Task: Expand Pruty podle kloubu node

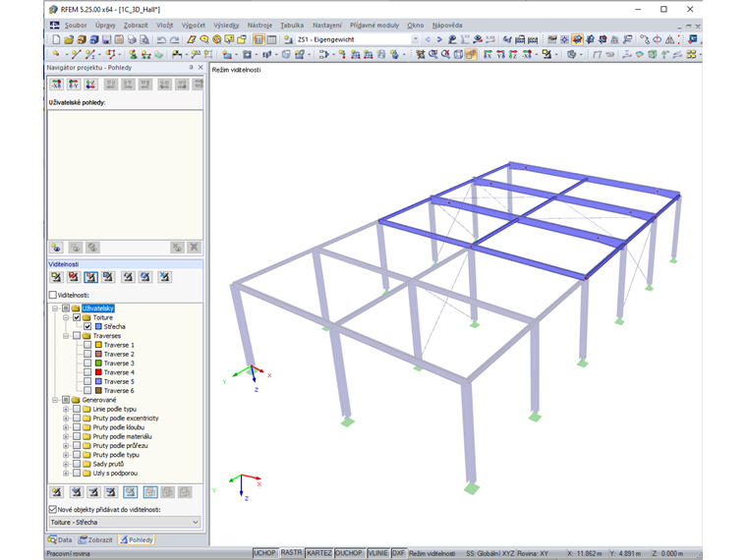Action: [x=66, y=427]
